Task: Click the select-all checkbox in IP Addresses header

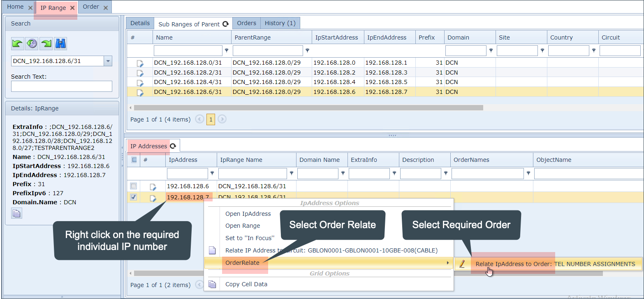Action: pos(133,160)
